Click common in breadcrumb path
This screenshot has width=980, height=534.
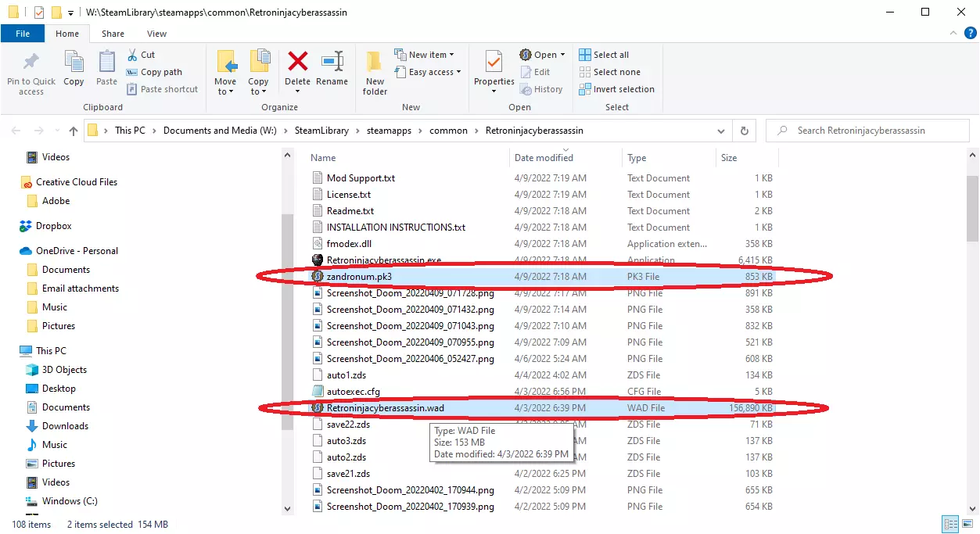click(448, 131)
